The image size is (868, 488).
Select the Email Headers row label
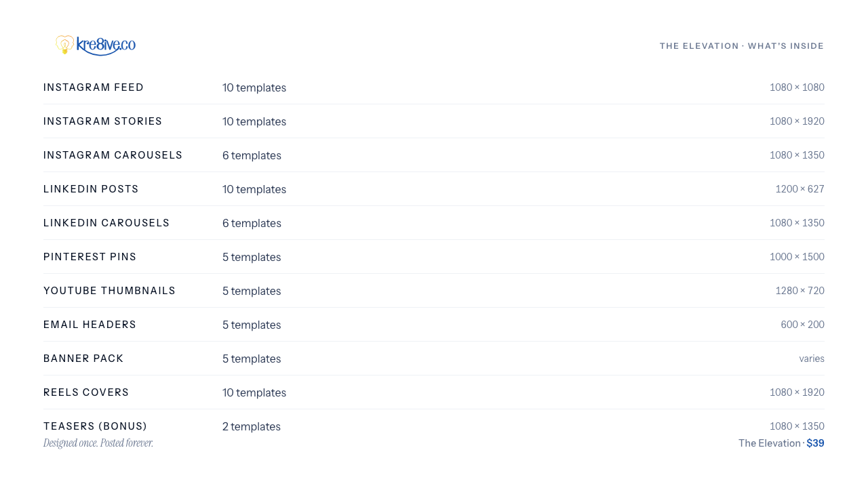coord(90,325)
